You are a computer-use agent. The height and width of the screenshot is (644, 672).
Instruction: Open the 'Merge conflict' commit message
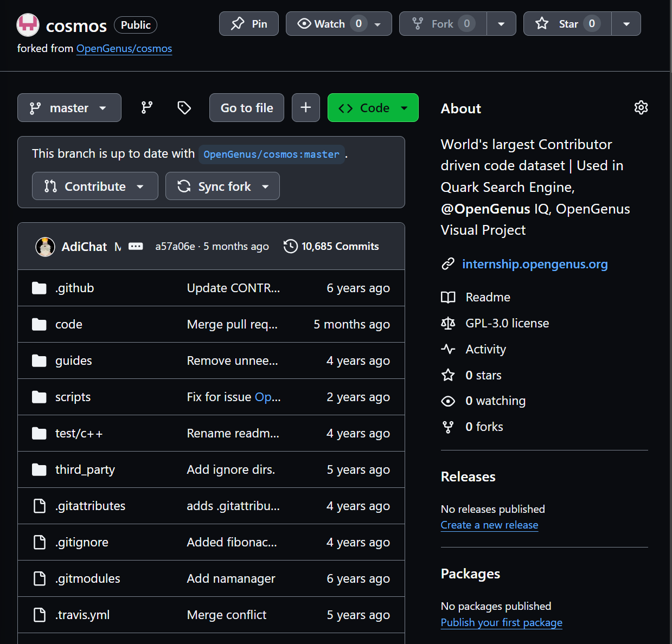(227, 615)
